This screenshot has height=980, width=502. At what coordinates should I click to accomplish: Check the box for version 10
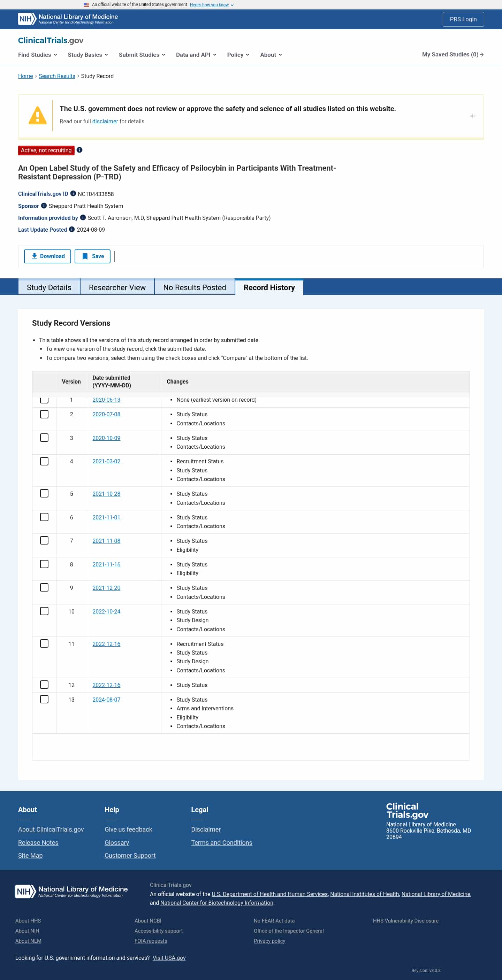coord(44,611)
